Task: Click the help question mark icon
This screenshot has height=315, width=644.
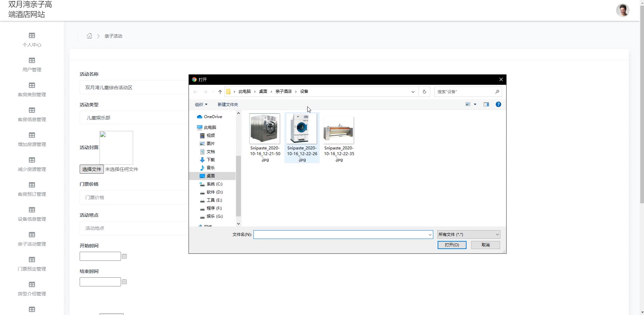Action: click(x=498, y=105)
